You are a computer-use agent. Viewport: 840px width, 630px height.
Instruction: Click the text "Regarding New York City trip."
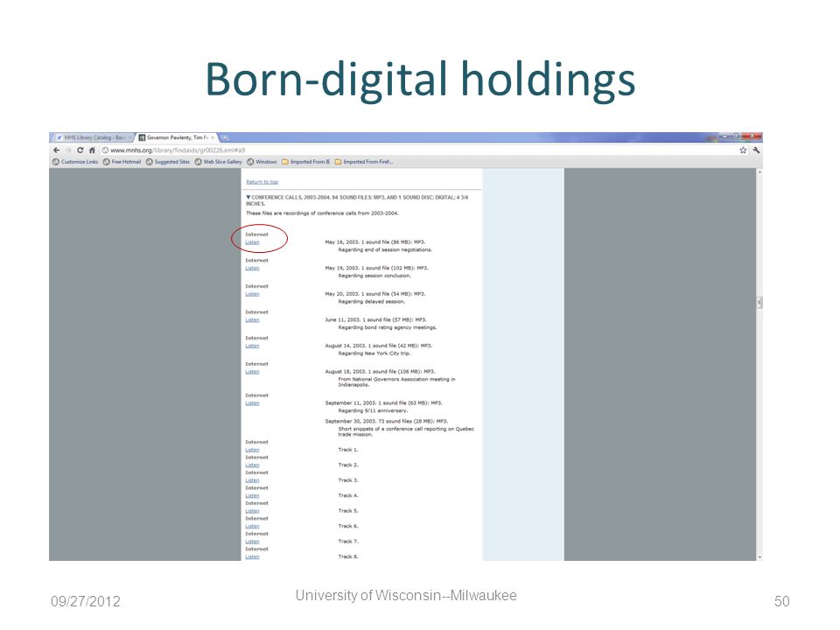(x=374, y=353)
